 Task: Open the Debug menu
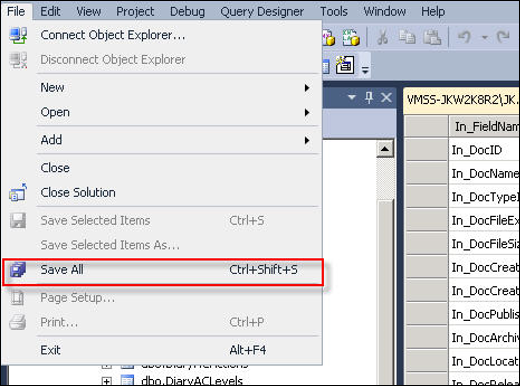187,12
